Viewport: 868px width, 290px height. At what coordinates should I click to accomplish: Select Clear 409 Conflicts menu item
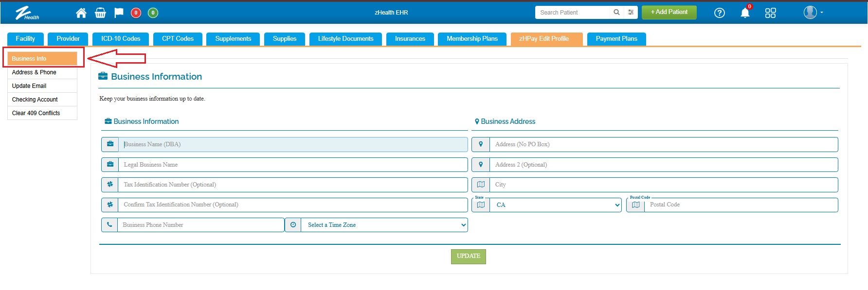36,113
